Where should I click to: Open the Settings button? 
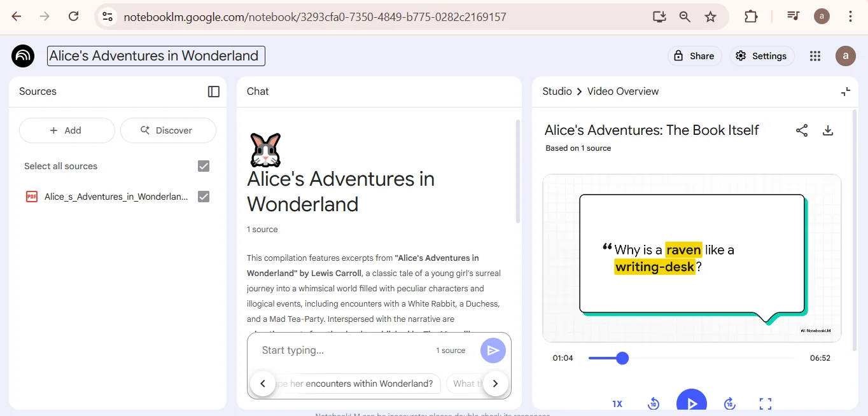tap(762, 56)
